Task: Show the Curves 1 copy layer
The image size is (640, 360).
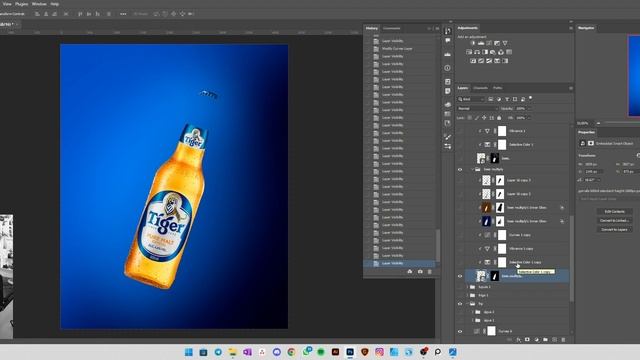Action: point(460,235)
